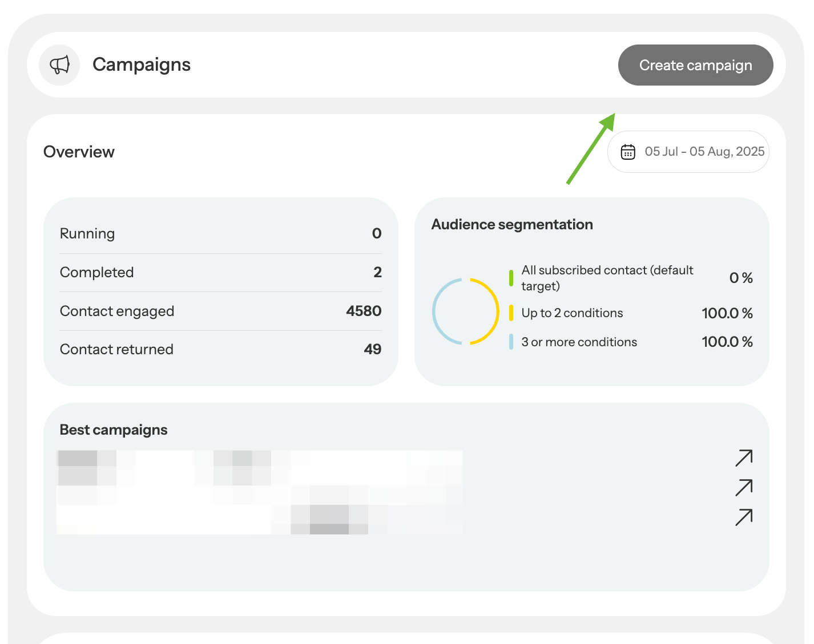814x644 pixels.
Task: Click the Up to 2 conditions label
Action: [572, 313]
